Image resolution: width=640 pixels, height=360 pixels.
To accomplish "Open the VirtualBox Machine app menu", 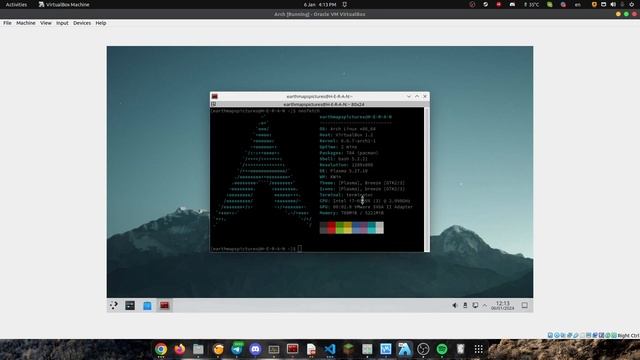I will tap(64, 4).
